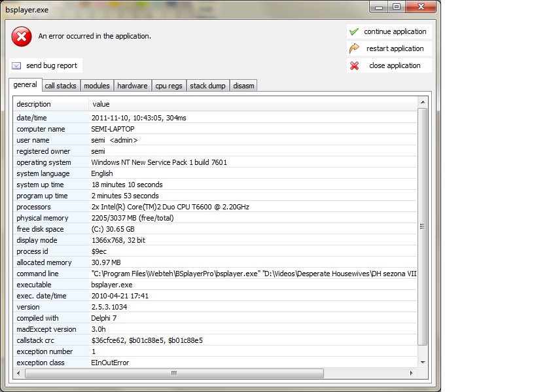Viewport: 536px width, 392px height.
Task: Select 1366x768, 32 bit display value
Action: [118, 240]
